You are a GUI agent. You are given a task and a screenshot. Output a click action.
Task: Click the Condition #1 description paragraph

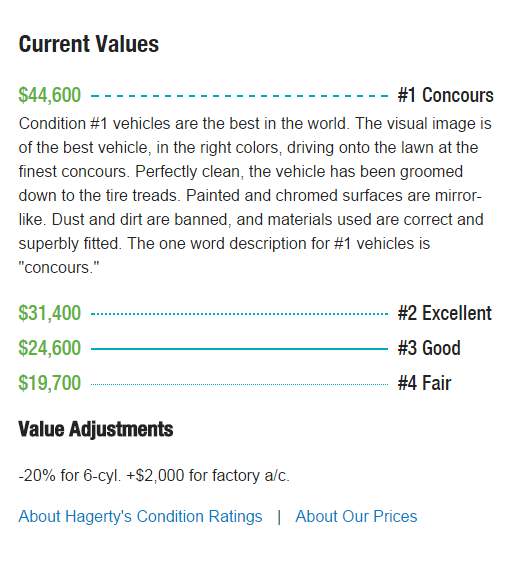(255, 196)
